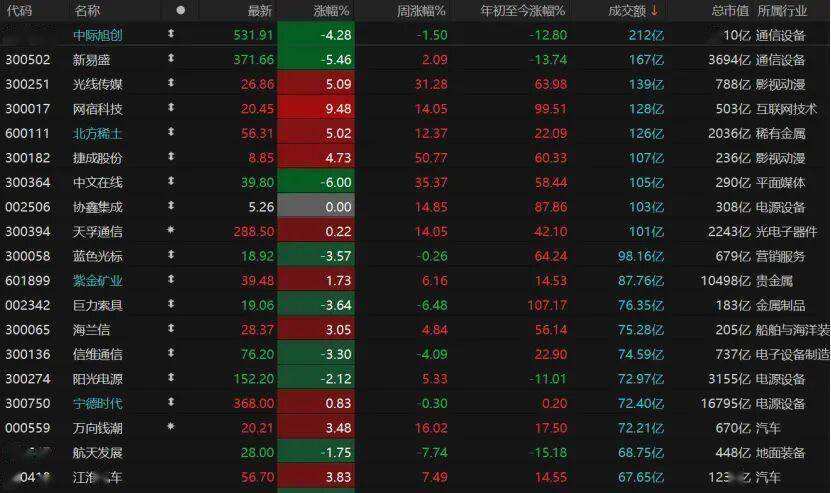Click the dot icon in the header row
The height and width of the screenshot is (493, 831).
(x=180, y=11)
